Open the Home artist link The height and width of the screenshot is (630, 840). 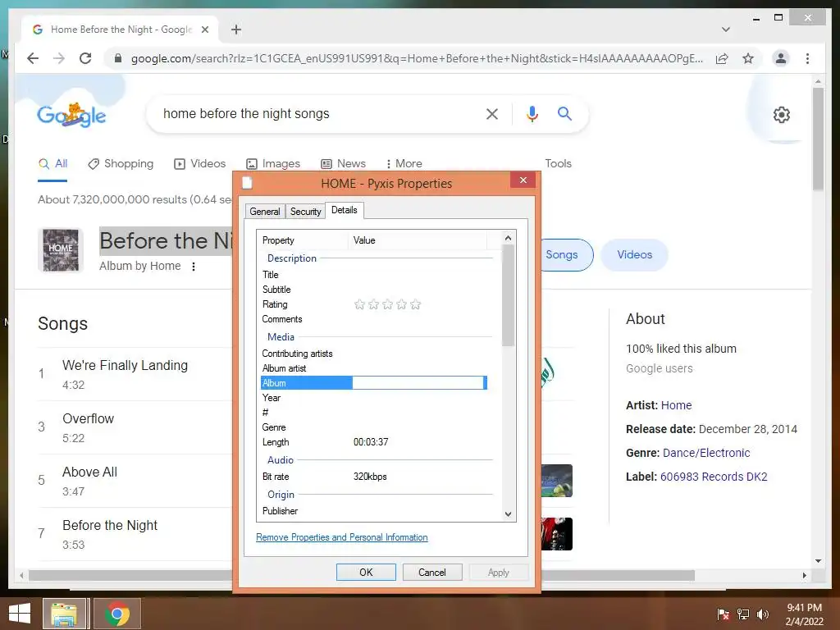[676, 405]
